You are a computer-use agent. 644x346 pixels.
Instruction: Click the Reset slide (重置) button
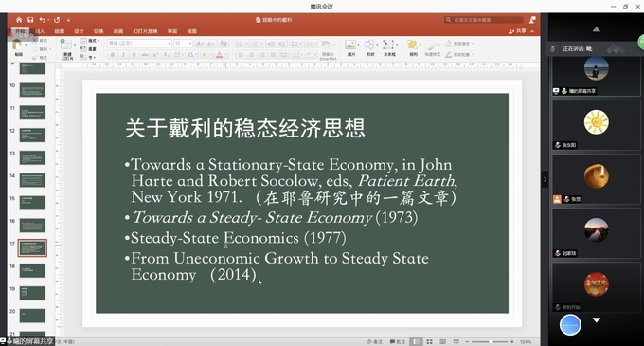coord(89,49)
